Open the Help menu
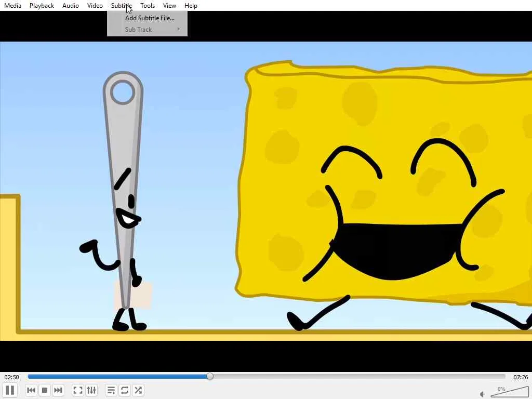The image size is (532, 399). click(191, 5)
